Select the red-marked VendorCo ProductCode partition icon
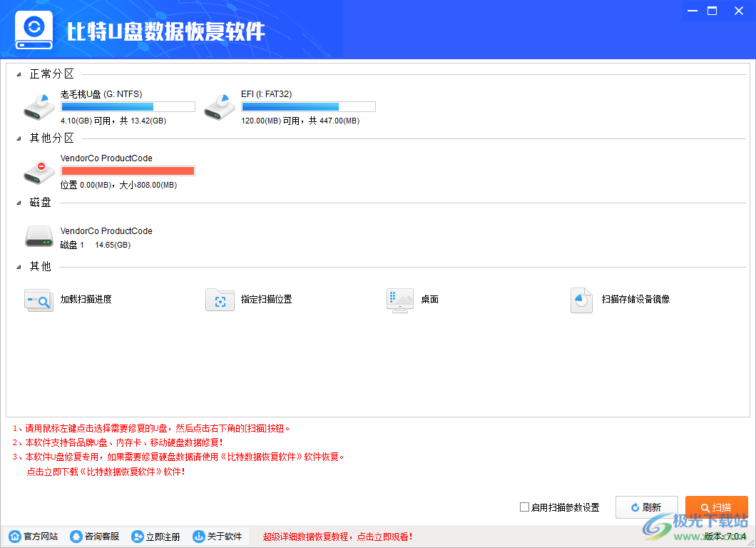This screenshot has width=756, height=548. [x=39, y=172]
